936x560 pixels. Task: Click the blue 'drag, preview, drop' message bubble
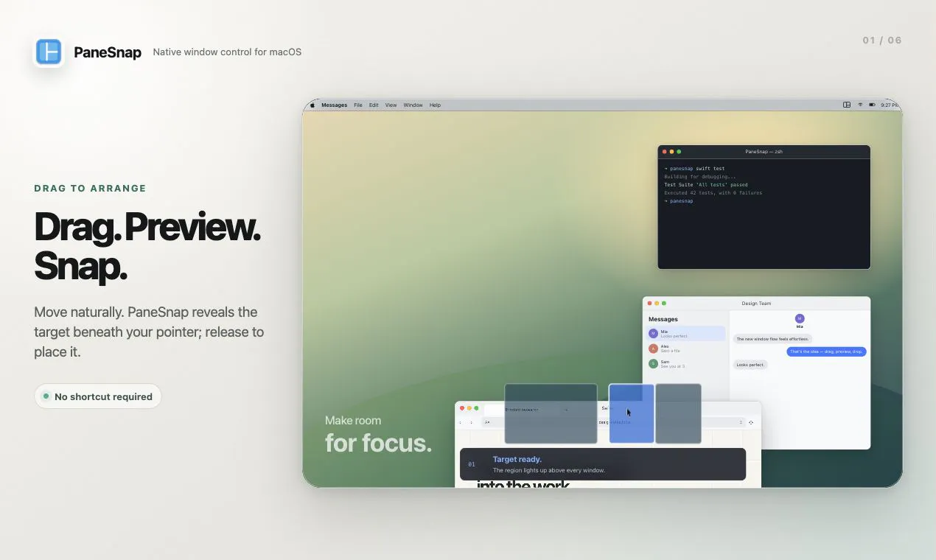pos(826,351)
